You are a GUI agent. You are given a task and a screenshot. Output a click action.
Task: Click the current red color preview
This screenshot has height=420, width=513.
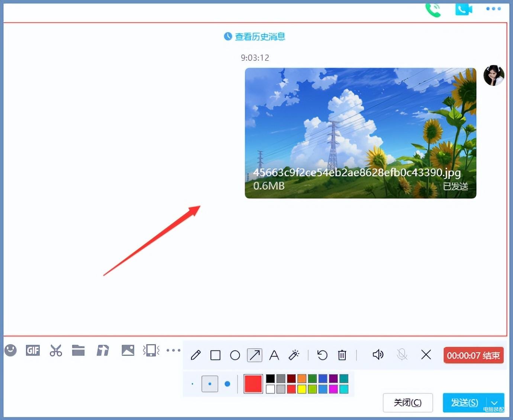253,384
